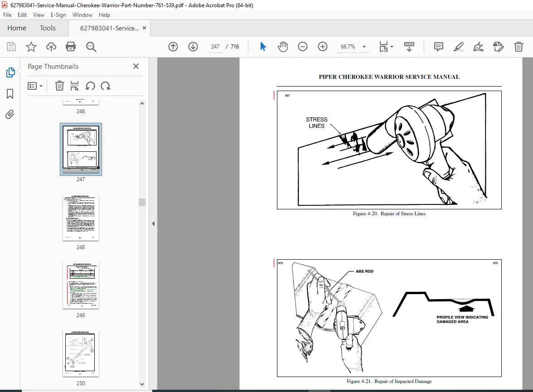Click the thumbnails panel scrollbar handle
533x392 pixels.
pyautogui.click(x=142, y=202)
